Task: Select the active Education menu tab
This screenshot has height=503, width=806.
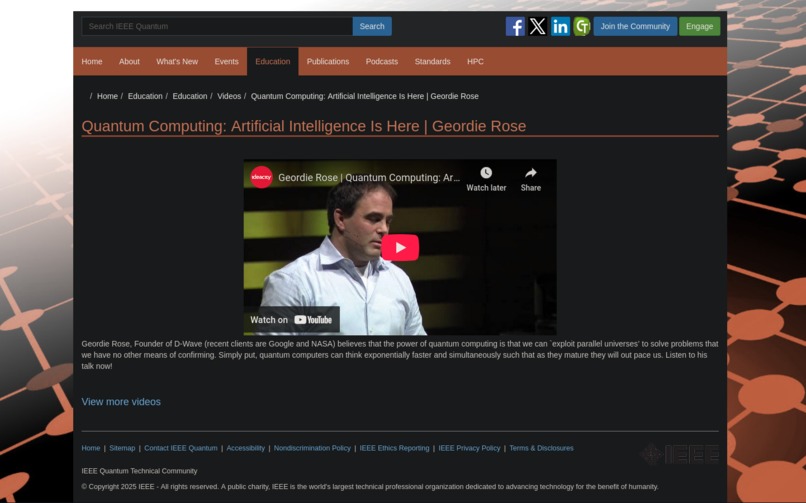Action: [x=273, y=62]
